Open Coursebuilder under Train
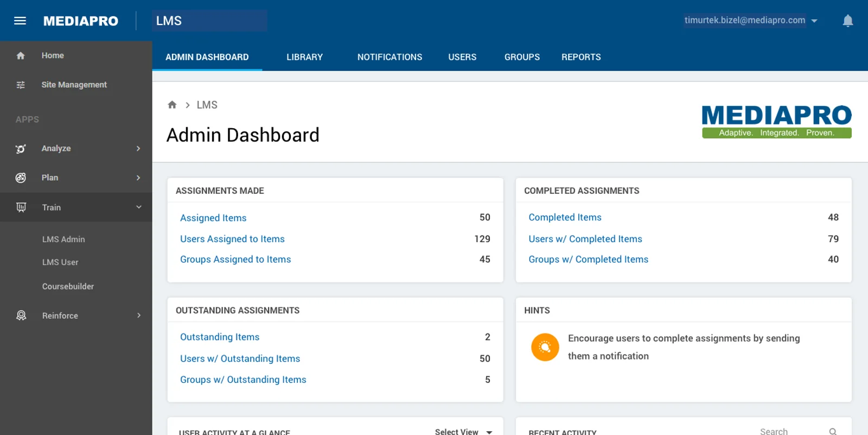This screenshot has height=435, width=868. pos(68,286)
